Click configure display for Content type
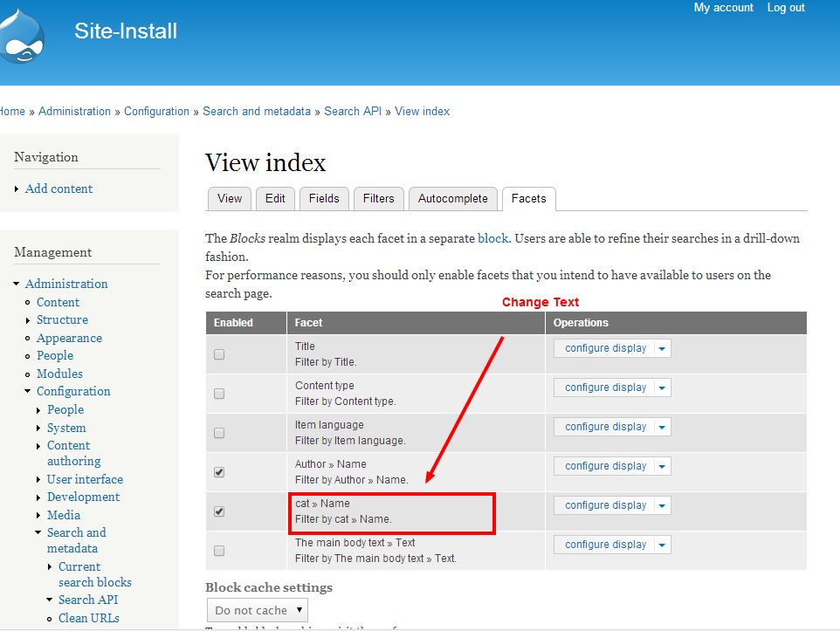 coord(605,388)
